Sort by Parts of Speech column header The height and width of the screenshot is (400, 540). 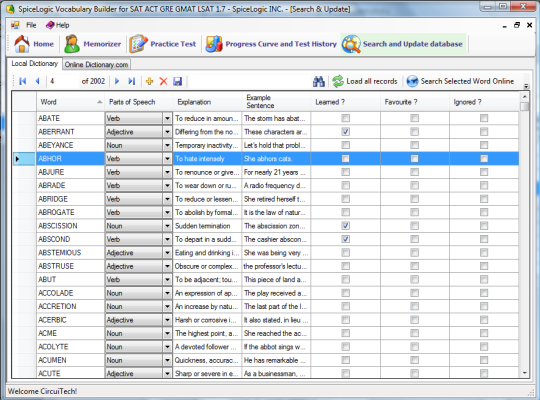(x=138, y=102)
